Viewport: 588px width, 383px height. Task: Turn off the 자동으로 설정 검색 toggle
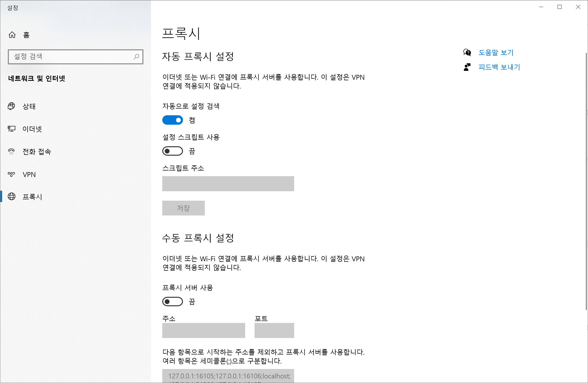point(172,120)
